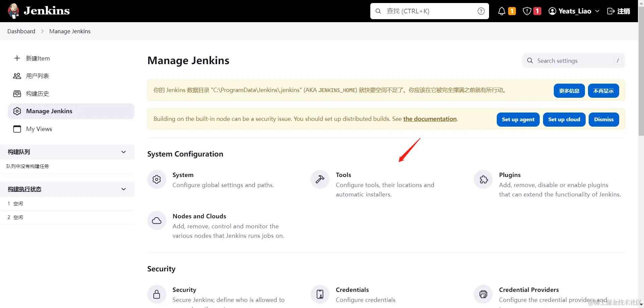Click the Set up cloud button
644x308 pixels.
coord(564,120)
